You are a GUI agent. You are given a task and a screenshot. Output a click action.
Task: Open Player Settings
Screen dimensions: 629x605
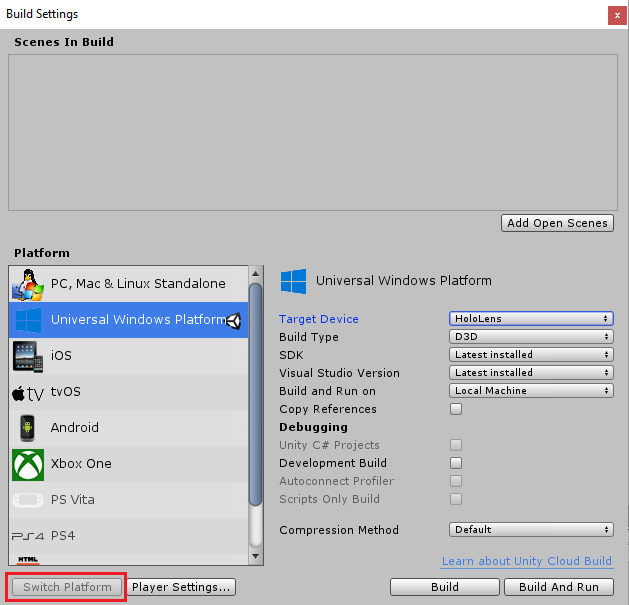click(x=181, y=587)
